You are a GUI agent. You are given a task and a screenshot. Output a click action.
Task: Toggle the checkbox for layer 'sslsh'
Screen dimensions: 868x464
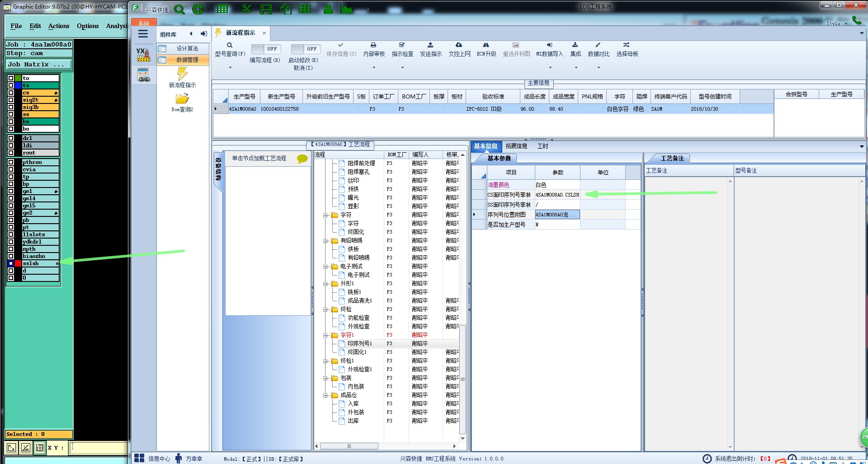[11, 263]
